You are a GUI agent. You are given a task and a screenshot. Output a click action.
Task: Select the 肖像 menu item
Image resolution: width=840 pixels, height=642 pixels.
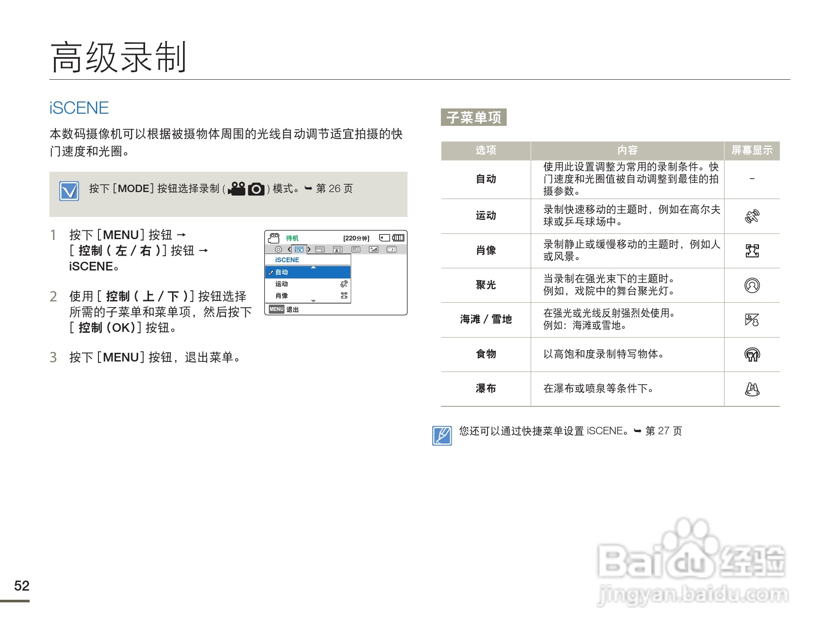(x=282, y=295)
